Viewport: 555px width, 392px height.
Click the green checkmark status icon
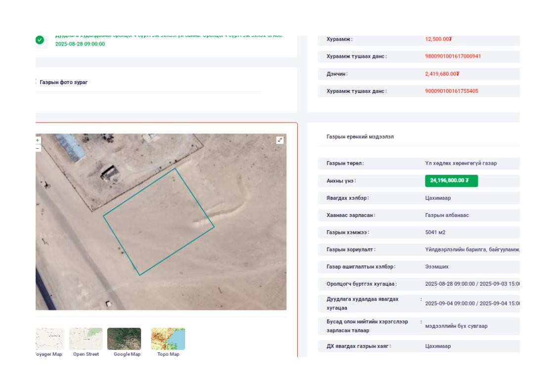click(40, 40)
